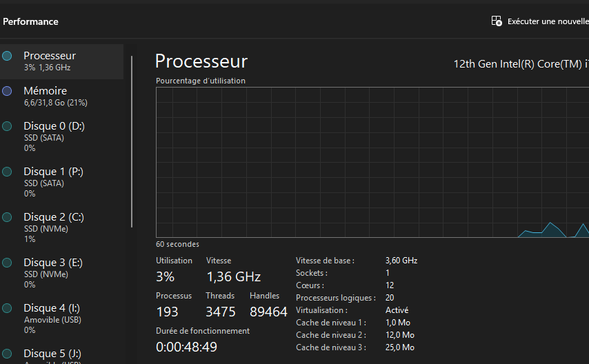The height and width of the screenshot is (364, 589).
Task: Click the Processus count 193
Action: coord(168,312)
